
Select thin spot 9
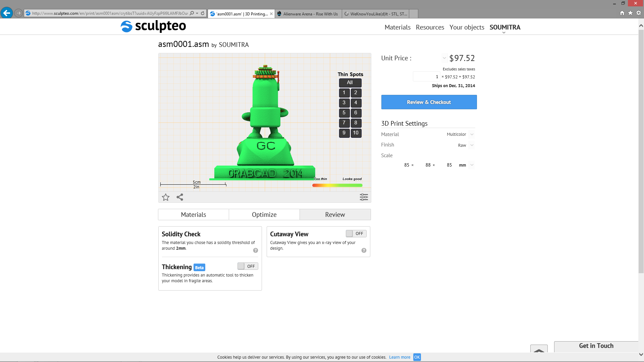point(344,133)
